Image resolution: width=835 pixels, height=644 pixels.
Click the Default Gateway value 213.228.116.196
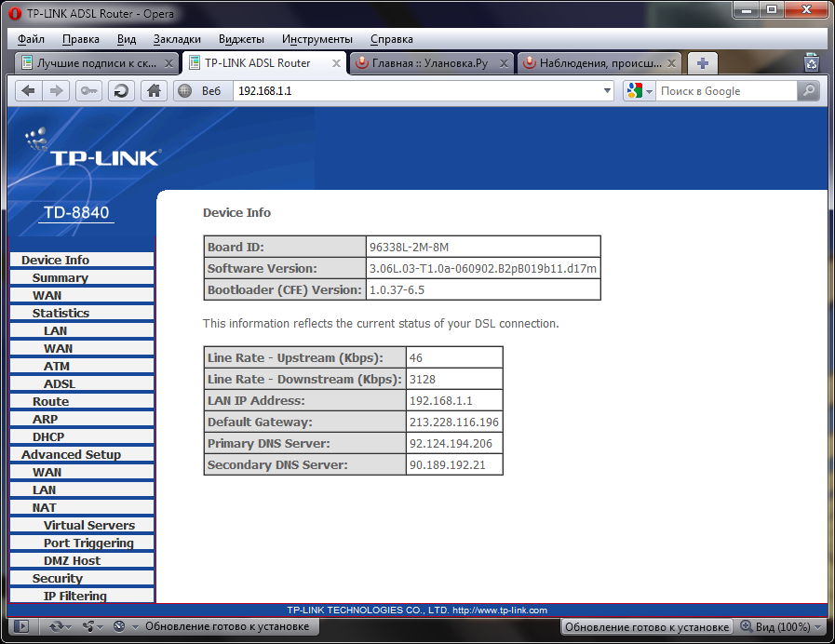point(453,422)
